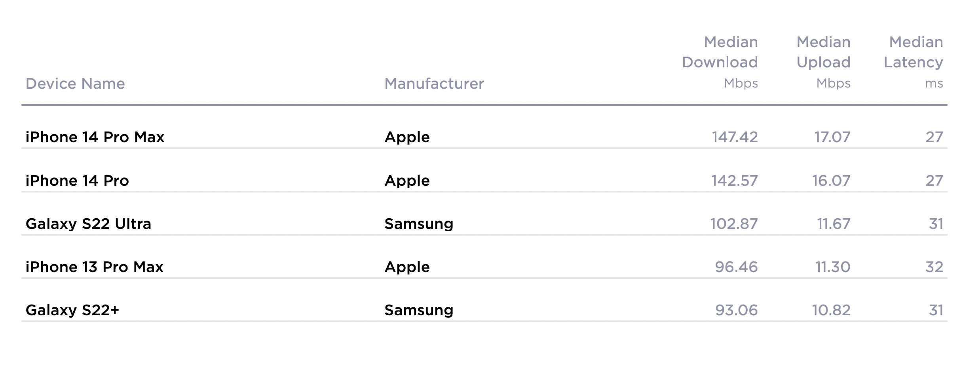Click the 102.87 median download value
This screenshot has width=980, height=381.
coord(734,224)
